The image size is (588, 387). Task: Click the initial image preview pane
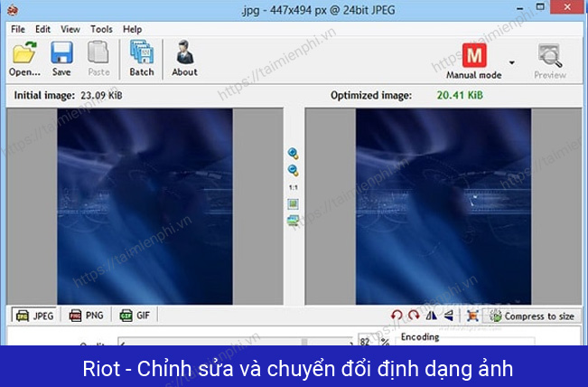[x=145, y=206]
